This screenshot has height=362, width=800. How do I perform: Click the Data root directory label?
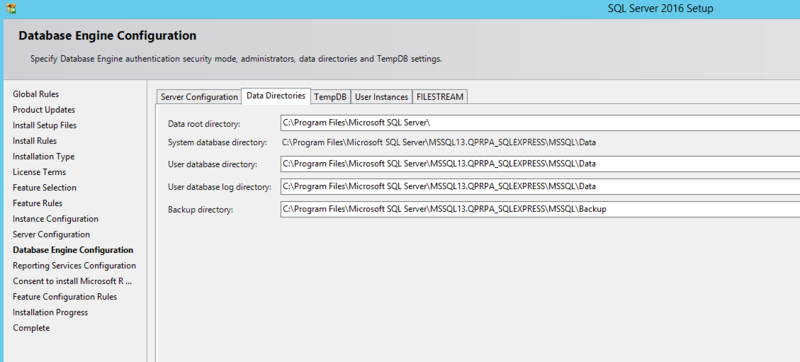pos(204,124)
